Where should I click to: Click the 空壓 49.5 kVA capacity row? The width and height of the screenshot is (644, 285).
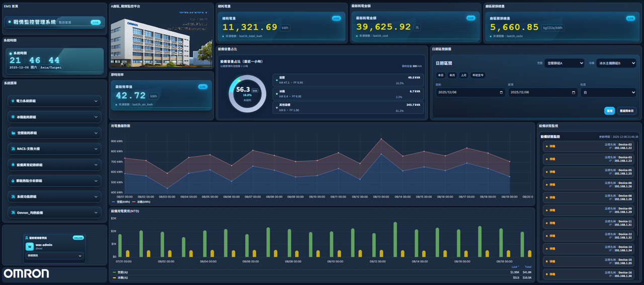click(x=348, y=80)
